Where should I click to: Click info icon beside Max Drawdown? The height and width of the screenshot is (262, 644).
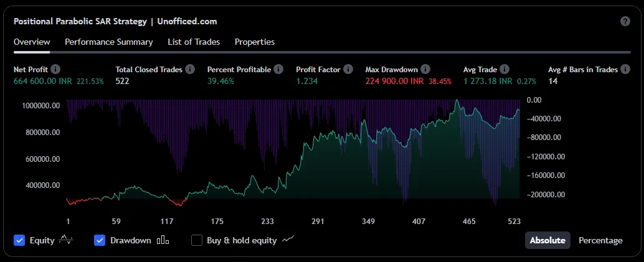(424, 70)
